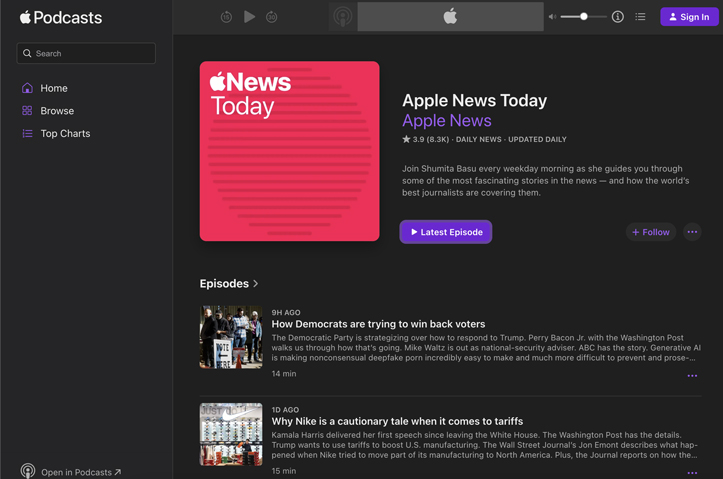723x479 pixels.
Task: Open more options for Democrats episode
Action: [692, 376]
